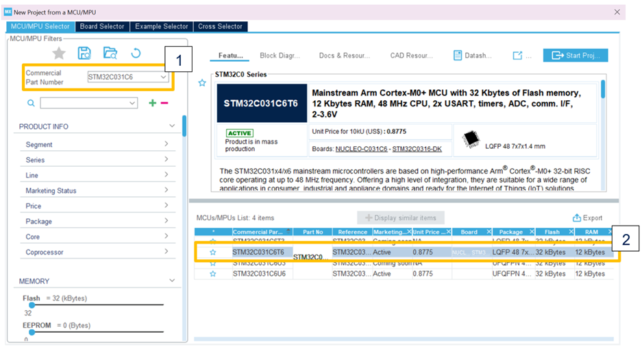The width and height of the screenshot is (644, 354).
Task: Remove the Board column with its X
Action: click(x=488, y=232)
